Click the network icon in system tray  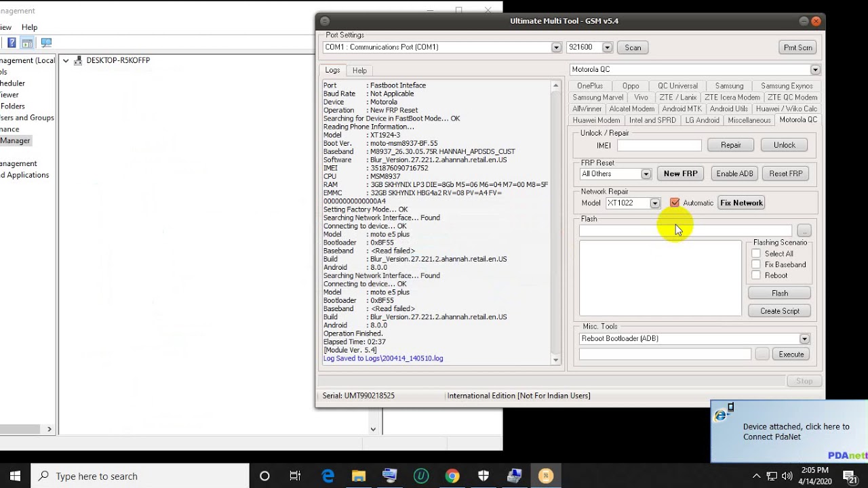(x=772, y=476)
